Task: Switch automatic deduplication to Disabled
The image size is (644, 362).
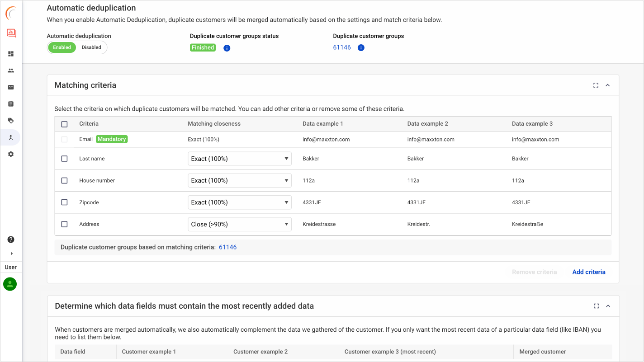Action: (91, 47)
